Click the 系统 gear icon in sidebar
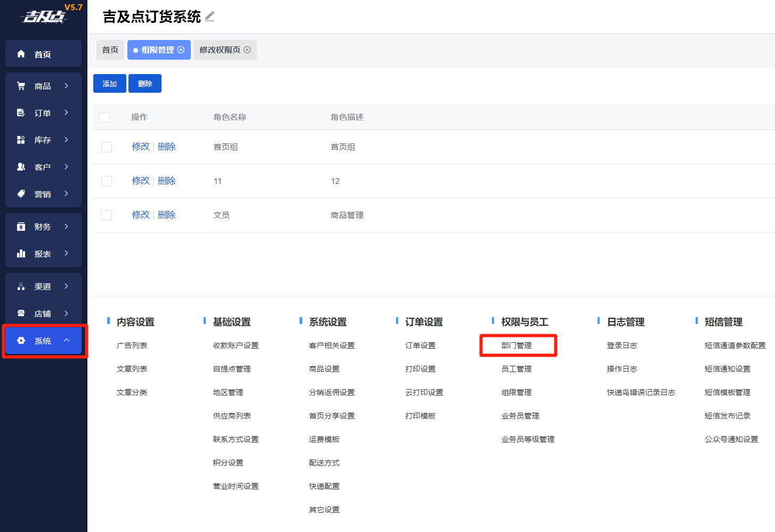This screenshot has width=775, height=532. [x=21, y=341]
